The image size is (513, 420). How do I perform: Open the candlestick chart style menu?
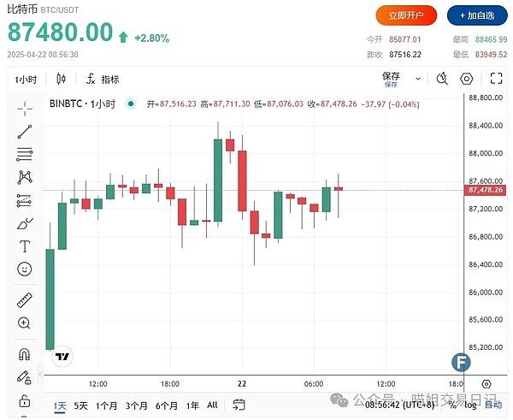(x=61, y=80)
